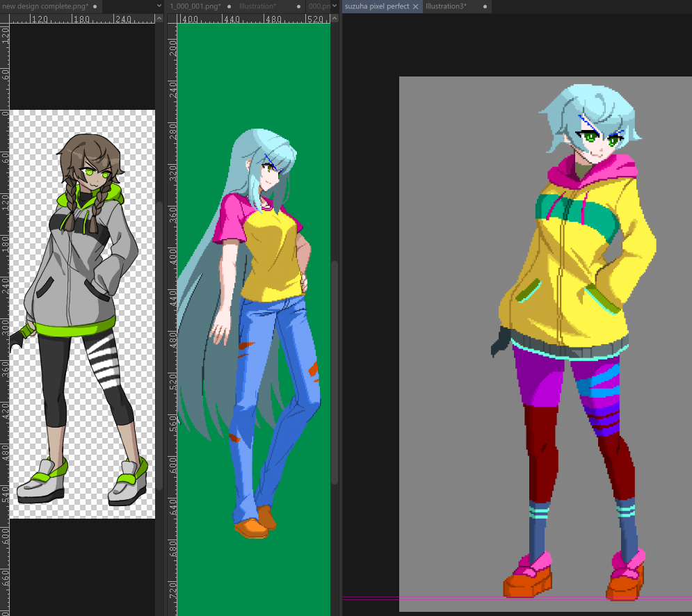Image resolution: width=692 pixels, height=616 pixels.
Task: Click the middle pane's horizontal ruler at 440
Action: 232,19
